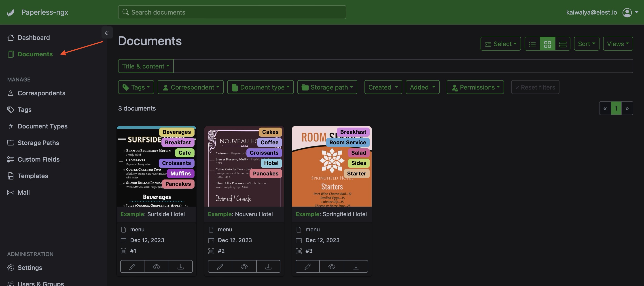This screenshot has width=644, height=286.
Task: Edit the Springfield Hotel document
Action: pos(307,267)
